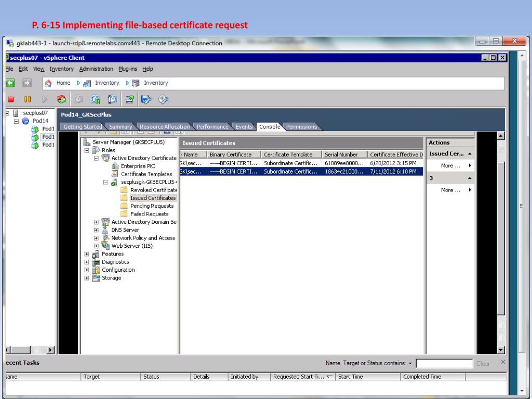The height and width of the screenshot is (399, 532).
Task: Open More ... under Issued Cer... actions
Action: (x=450, y=166)
